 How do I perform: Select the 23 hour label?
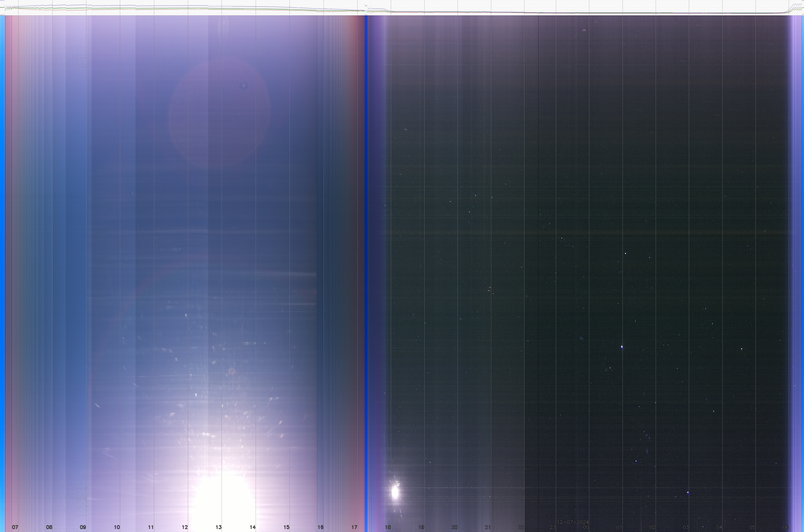point(553,527)
